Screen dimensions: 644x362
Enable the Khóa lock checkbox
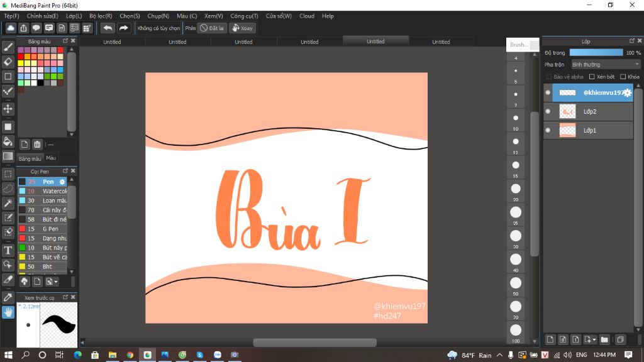(622, 77)
